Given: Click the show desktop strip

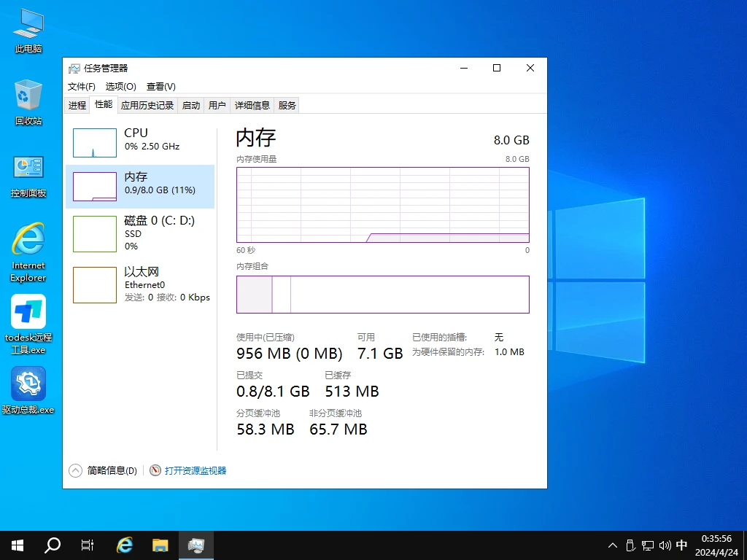Looking at the screenshot, I should pyautogui.click(x=745, y=545).
